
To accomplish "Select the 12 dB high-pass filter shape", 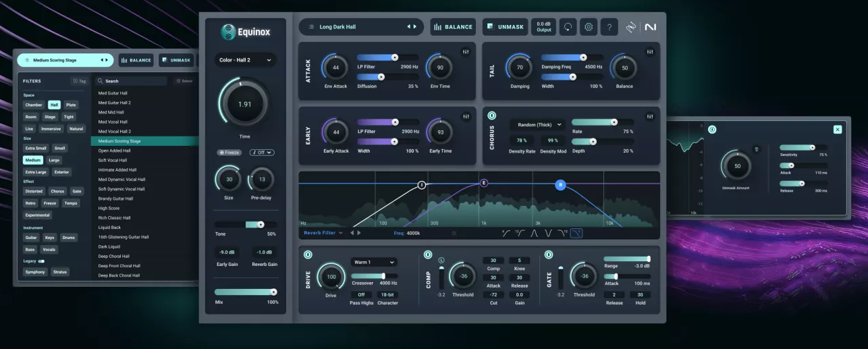I will coord(520,233).
